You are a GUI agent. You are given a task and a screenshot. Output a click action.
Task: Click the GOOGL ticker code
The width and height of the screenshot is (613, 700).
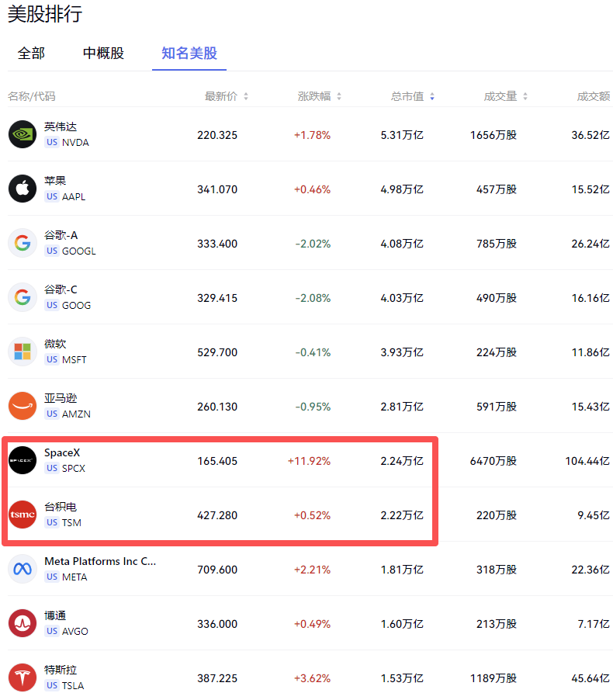point(79,251)
